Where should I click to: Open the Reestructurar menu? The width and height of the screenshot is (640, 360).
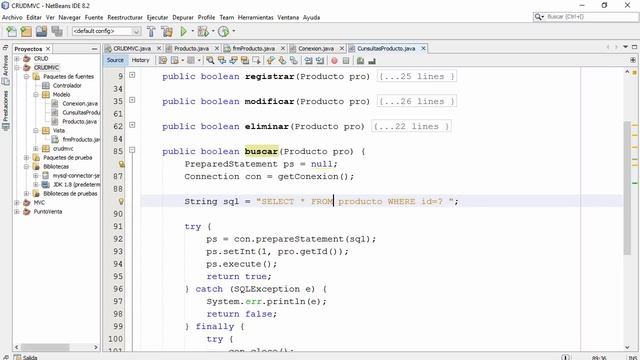pyautogui.click(x=125, y=18)
